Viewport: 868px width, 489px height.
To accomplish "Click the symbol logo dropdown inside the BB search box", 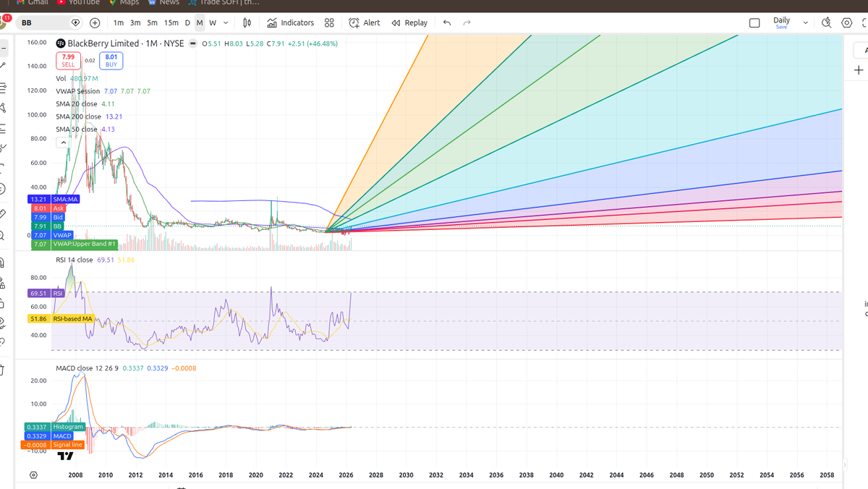I will 76,23.
